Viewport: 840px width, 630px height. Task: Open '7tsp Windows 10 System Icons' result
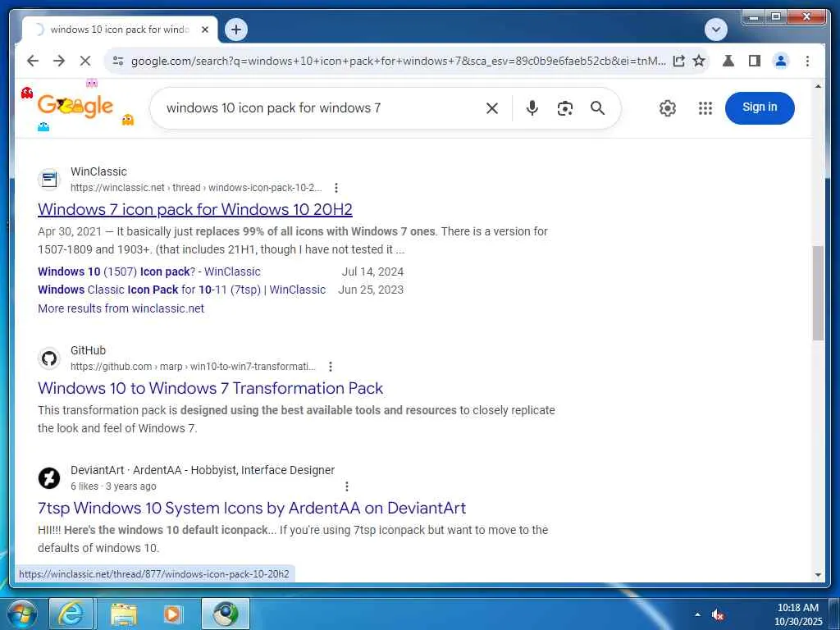(252, 508)
